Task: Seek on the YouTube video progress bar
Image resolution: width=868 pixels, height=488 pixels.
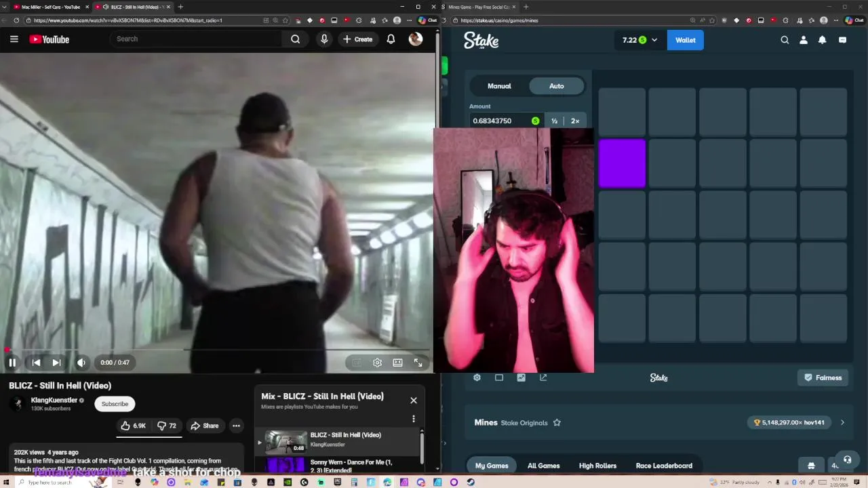Action: (x=217, y=350)
